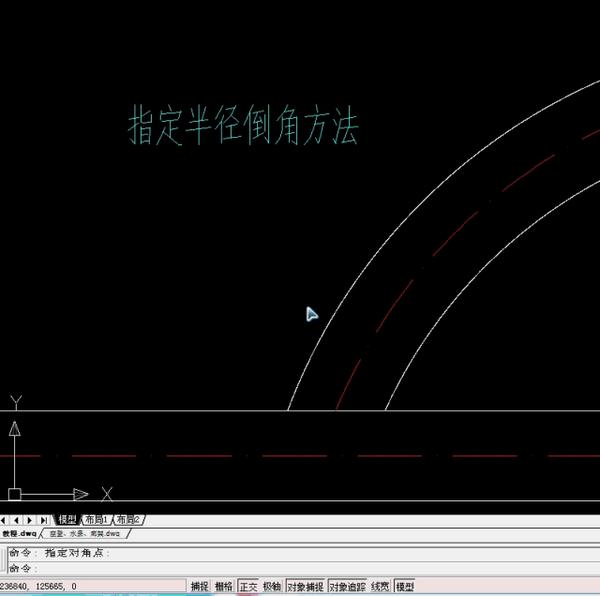This screenshot has width=600, height=596.
Task: Toggle 极轴 polar tracking
Action: tap(272, 586)
